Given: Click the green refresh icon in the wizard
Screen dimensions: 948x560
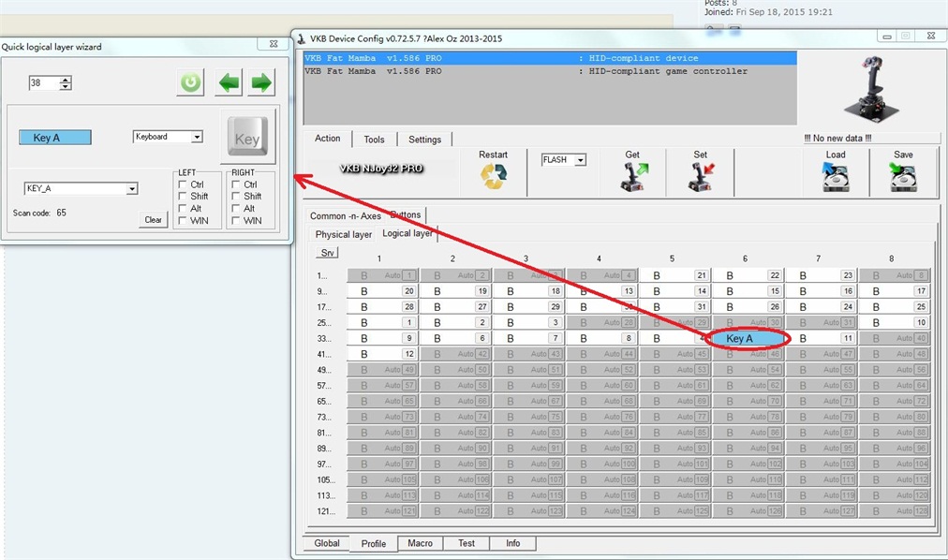Looking at the screenshot, I should (x=190, y=82).
